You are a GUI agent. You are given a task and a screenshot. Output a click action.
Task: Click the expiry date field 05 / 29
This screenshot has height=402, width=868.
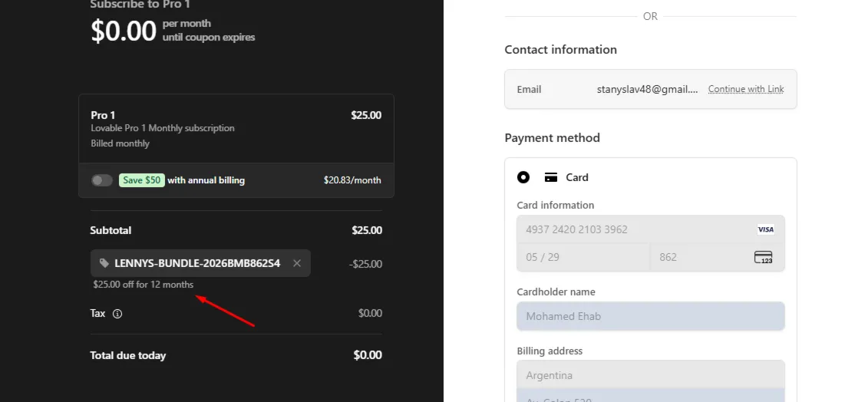point(583,257)
